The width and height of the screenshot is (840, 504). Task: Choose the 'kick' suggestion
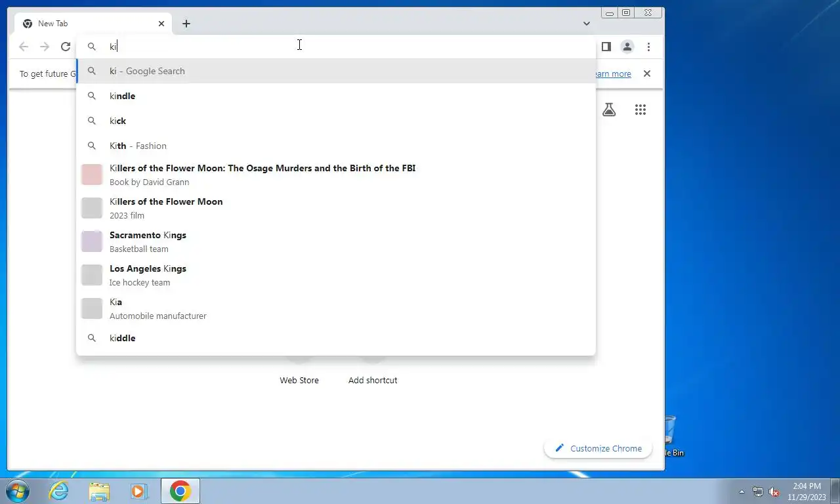click(x=336, y=121)
